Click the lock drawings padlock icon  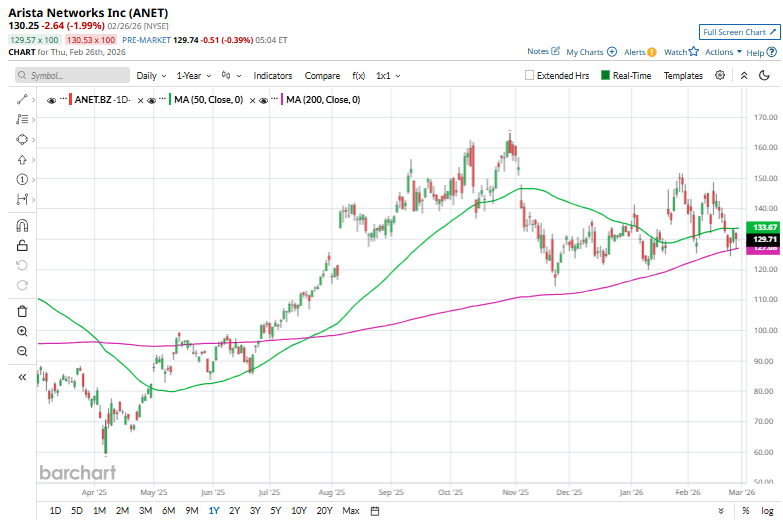[21, 245]
